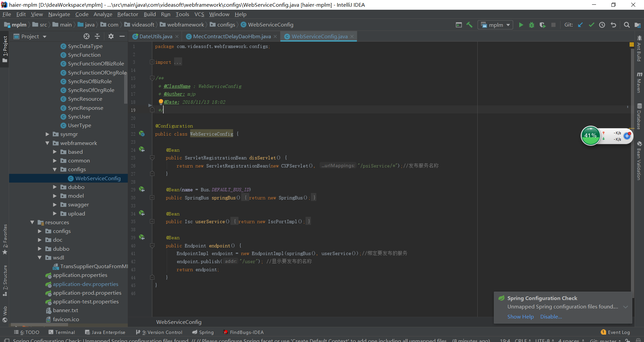Viewport: 644px width, 342px height.
Task: Commit changes with the Git checkmark icon
Action: (591, 25)
